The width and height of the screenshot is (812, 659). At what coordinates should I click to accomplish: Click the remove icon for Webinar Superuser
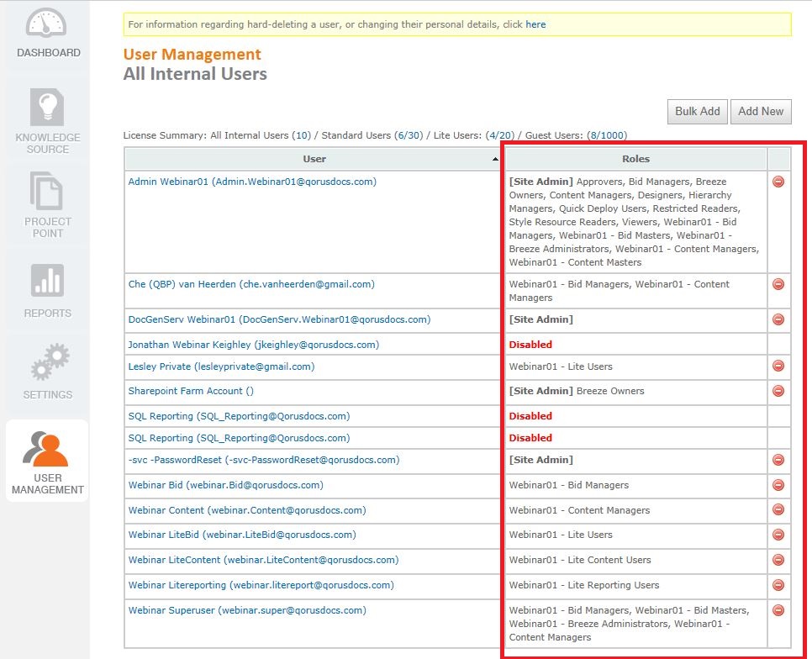pos(778,610)
